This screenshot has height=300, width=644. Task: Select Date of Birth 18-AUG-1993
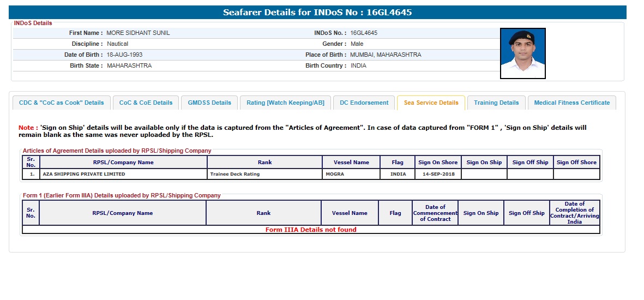coord(124,55)
